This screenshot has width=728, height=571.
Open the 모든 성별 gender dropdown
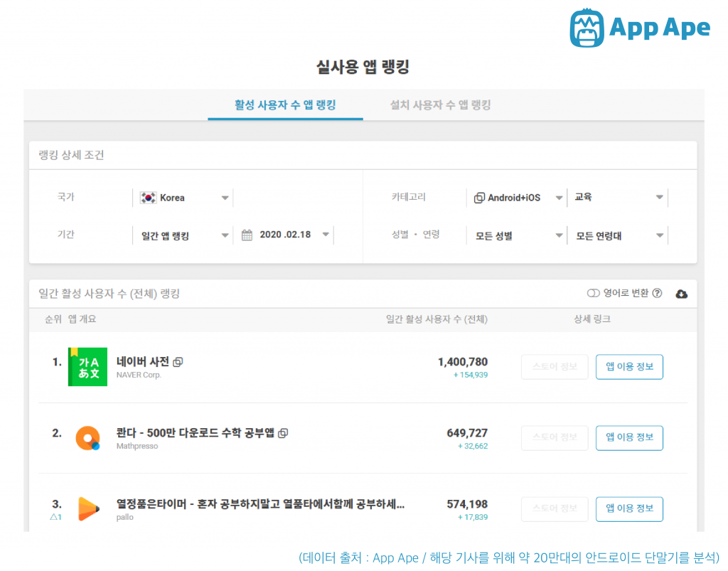(x=516, y=235)
